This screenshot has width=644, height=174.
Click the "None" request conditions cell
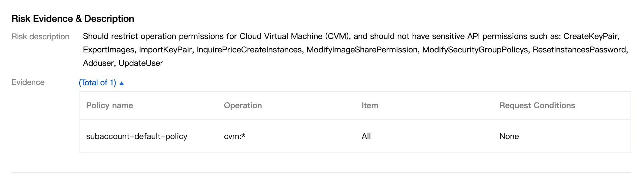509,136
